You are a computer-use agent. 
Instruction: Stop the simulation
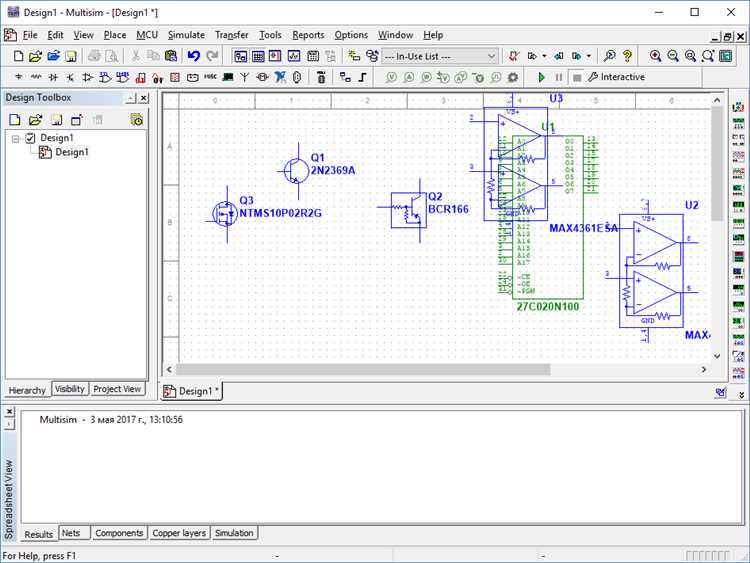tap(577, 77)
